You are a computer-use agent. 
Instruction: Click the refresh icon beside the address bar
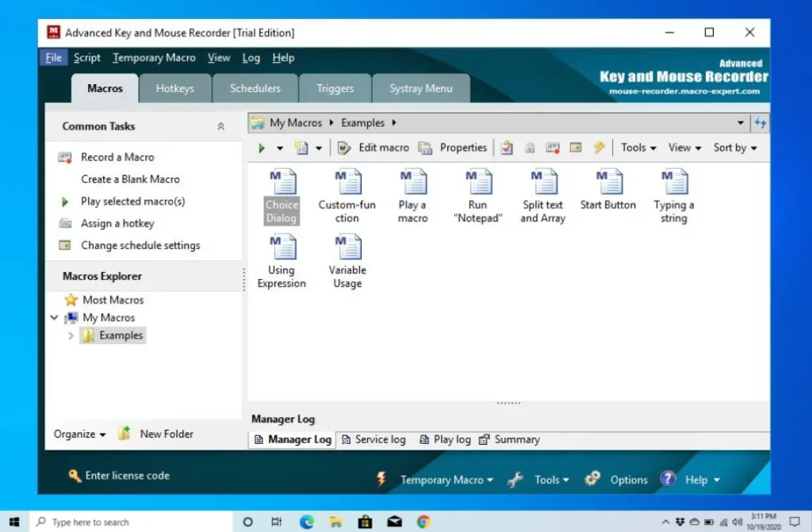pyautogui.click(x=760, y=123)
